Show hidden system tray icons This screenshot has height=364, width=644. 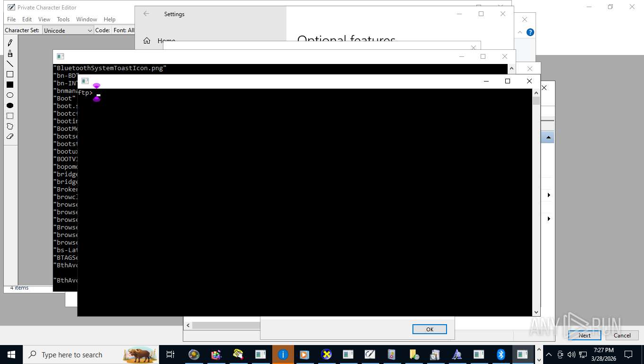pyautogui.click(x=549, y=355)
